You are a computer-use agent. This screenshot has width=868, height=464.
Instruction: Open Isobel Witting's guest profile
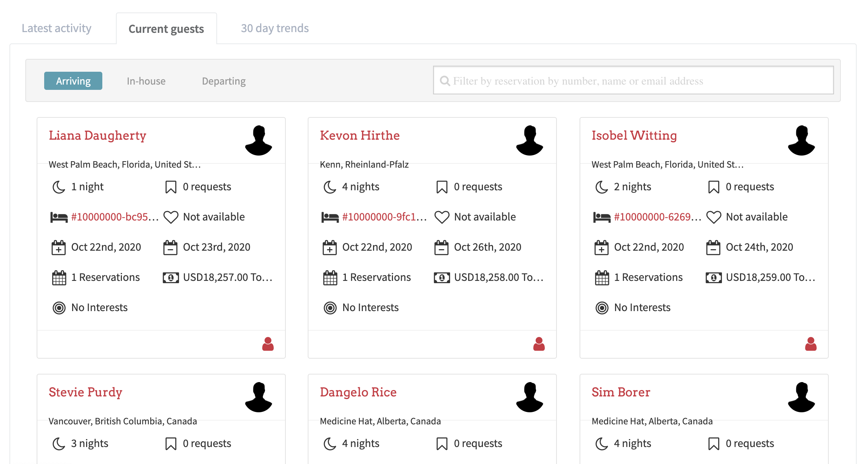coord(634,135)
